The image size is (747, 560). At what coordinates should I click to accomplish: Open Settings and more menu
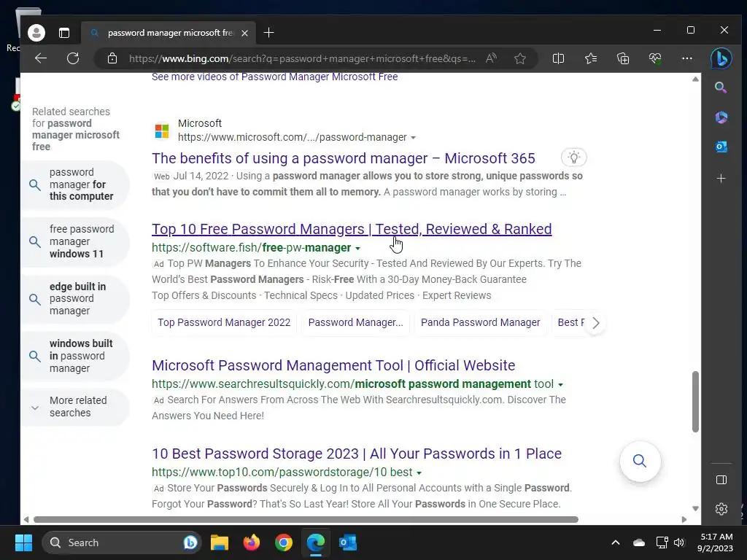(687, 58)
